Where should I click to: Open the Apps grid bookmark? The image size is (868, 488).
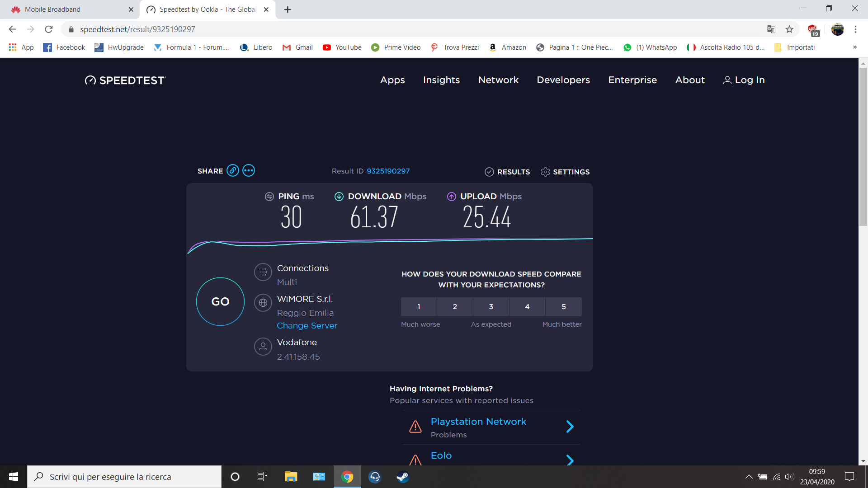coord(21,47)
